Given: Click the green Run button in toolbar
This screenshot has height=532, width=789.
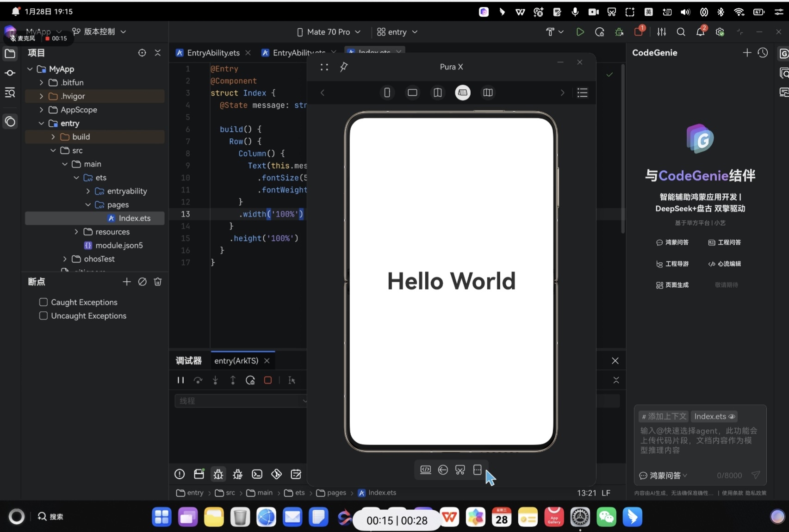Looking at the screenshot, I should point(580,32).
